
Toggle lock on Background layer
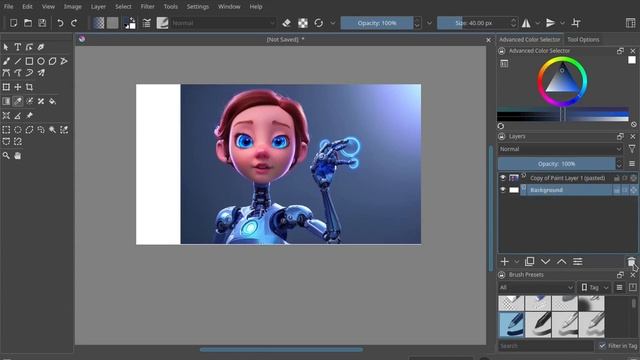click(617, 190)
